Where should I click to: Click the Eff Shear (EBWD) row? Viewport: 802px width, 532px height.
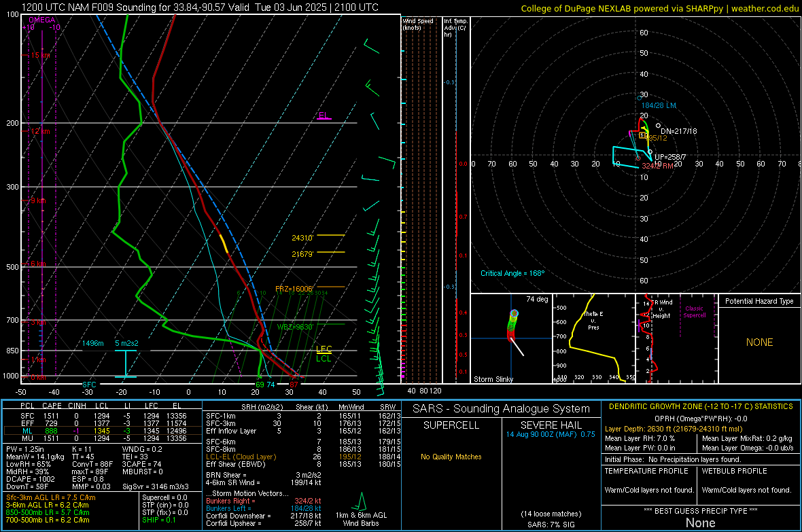tap(303, 464)
